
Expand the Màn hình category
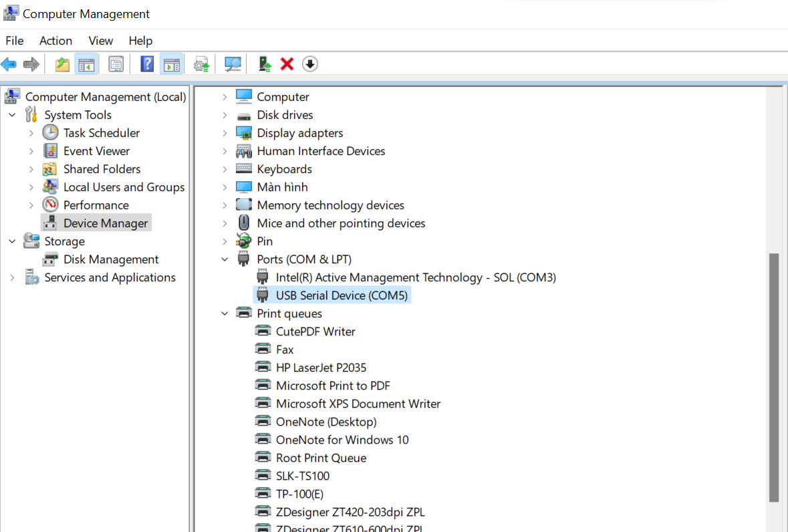[x=225, y=187]
